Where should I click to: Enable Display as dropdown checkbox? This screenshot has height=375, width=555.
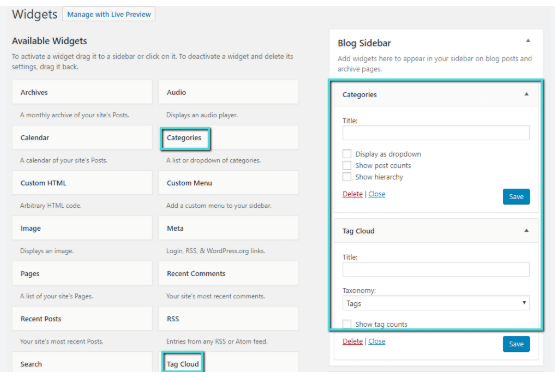tap(347, 154)
